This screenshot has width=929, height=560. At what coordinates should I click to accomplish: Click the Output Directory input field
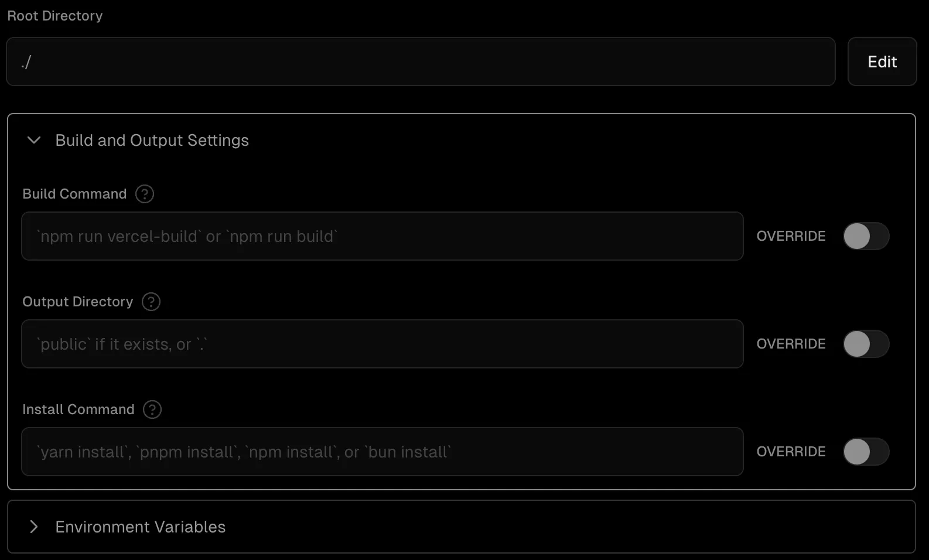click(382, 344)
